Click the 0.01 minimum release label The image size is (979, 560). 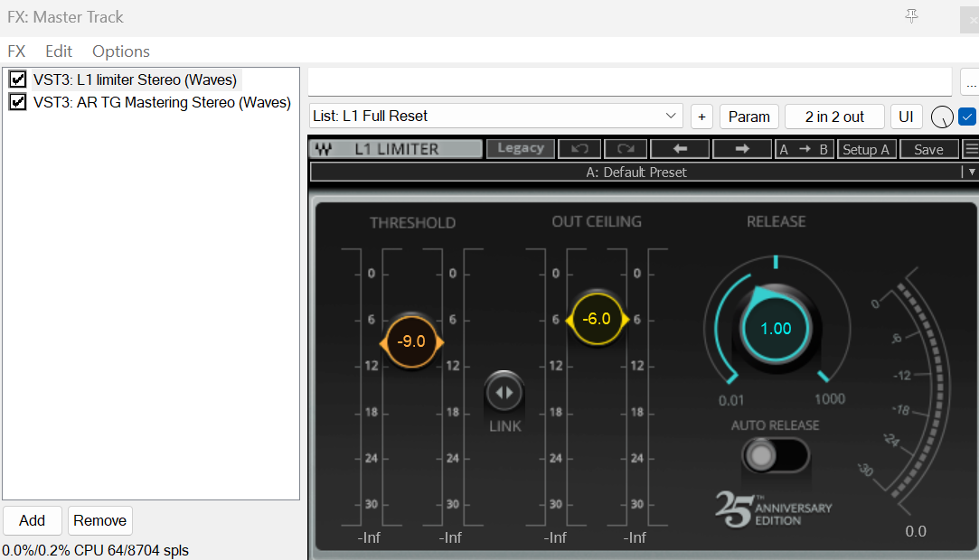731,400
